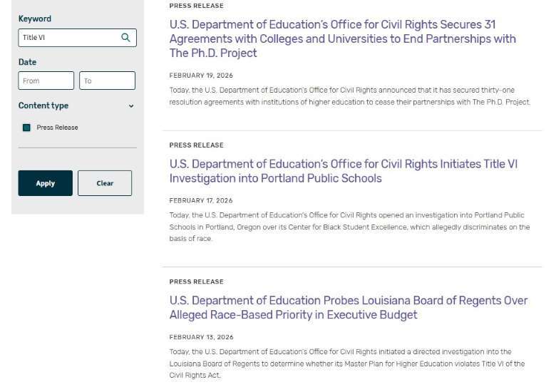This screenshot has width=556, height=392.
Task: Click the February 13, 2026 date
Action: (x=201, y=337)
